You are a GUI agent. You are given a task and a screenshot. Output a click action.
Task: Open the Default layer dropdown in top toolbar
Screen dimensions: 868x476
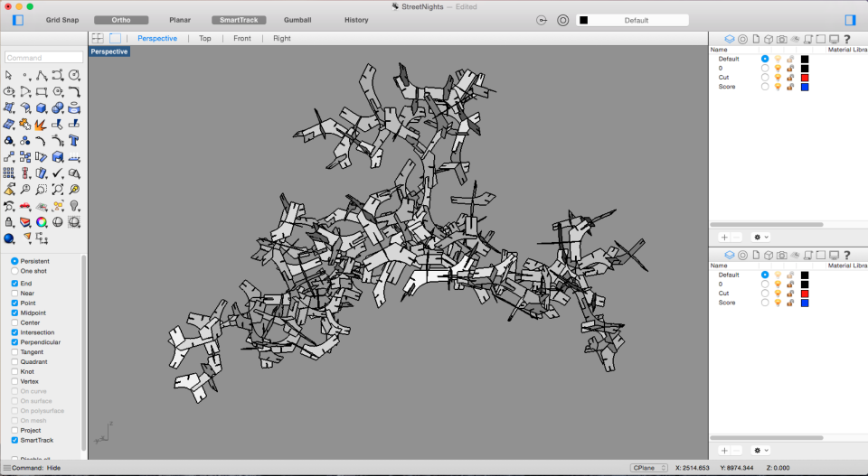[x=640, y=20]
